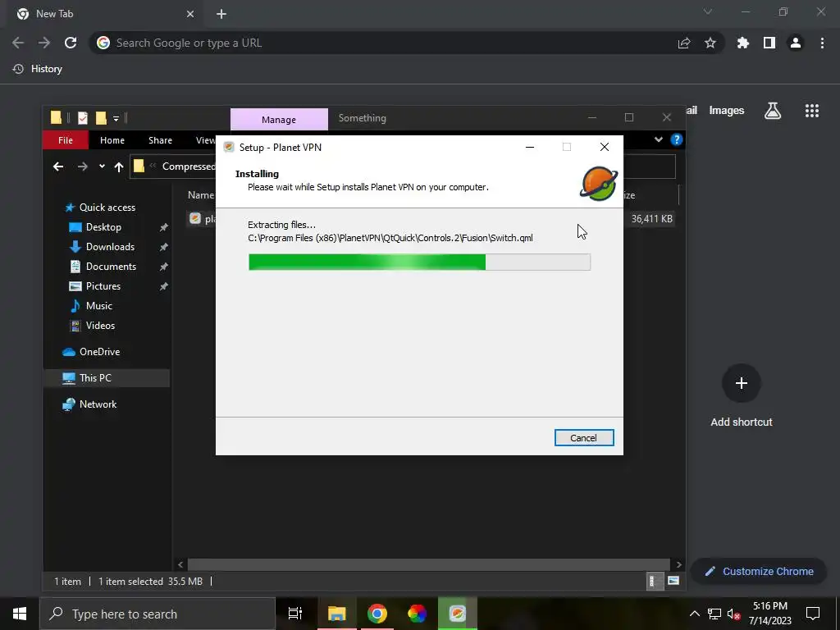
Task: Add a shortcut on New Tab page
Action: coord(742,383)
